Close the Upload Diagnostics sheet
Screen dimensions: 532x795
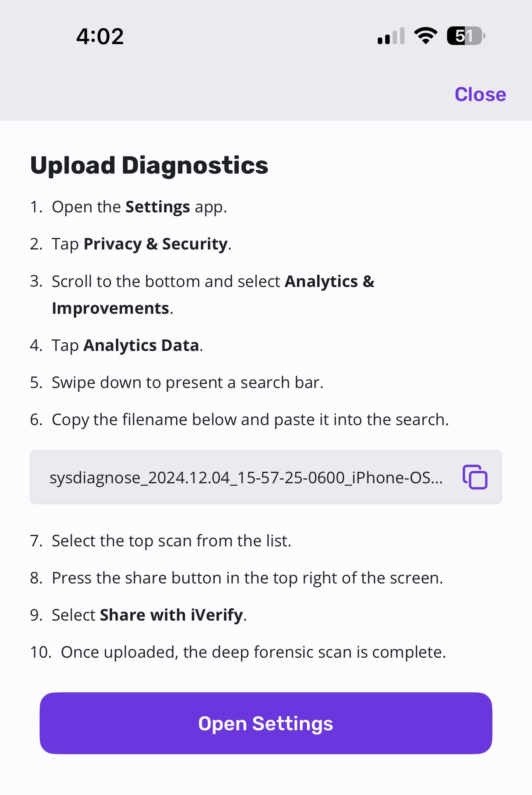480,94
